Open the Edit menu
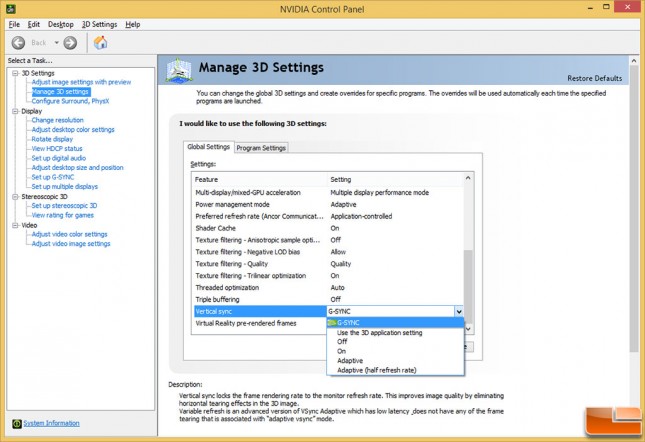Screen dimensions: 645x442 tap(34, 24)
